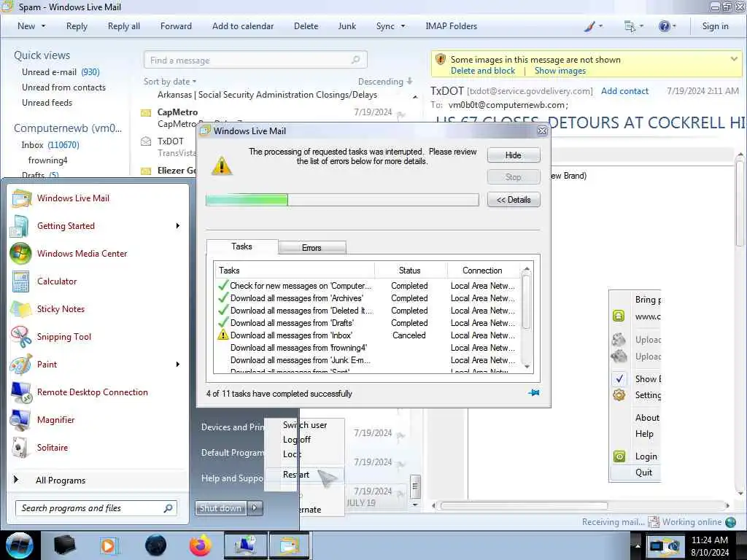Click the Shut down button

pos(220,508)
